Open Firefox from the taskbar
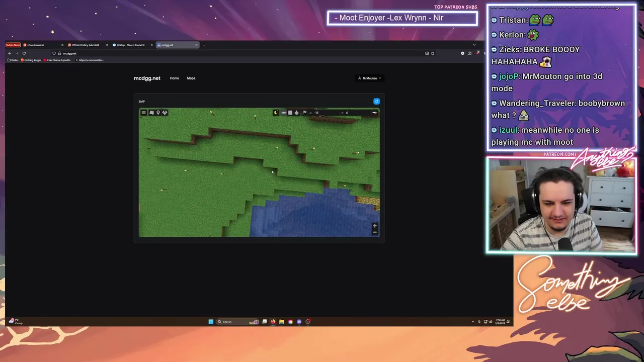 coord(273,322)
